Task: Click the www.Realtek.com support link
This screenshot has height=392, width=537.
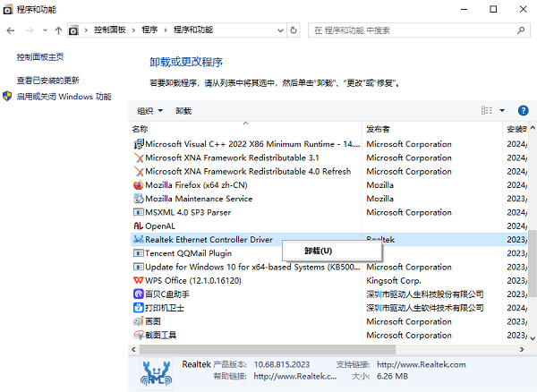Action: [422, 364]
